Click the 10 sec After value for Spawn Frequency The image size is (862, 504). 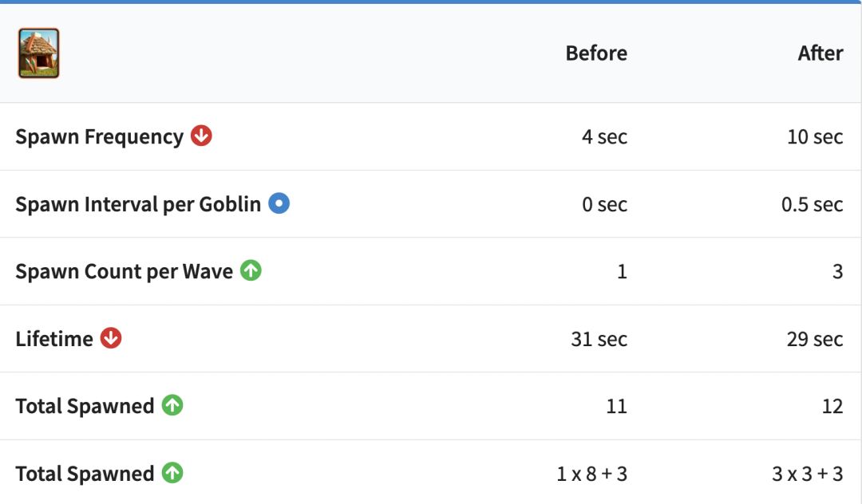click(x=814, y=137)
